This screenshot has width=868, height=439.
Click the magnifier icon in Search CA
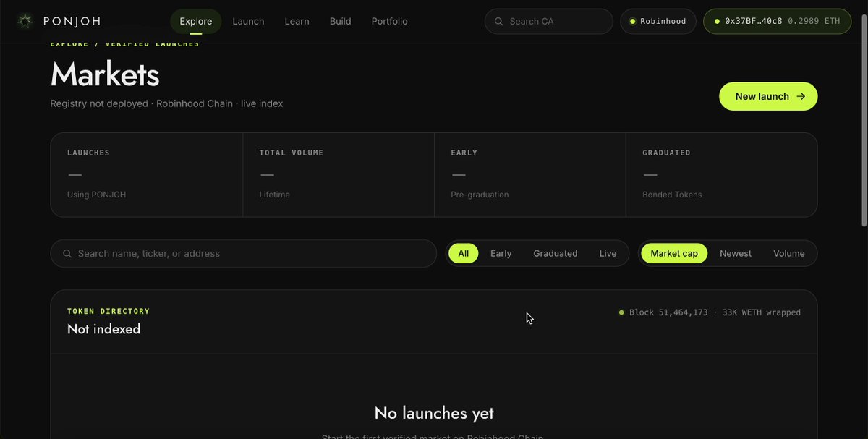[x=498, y=22]
